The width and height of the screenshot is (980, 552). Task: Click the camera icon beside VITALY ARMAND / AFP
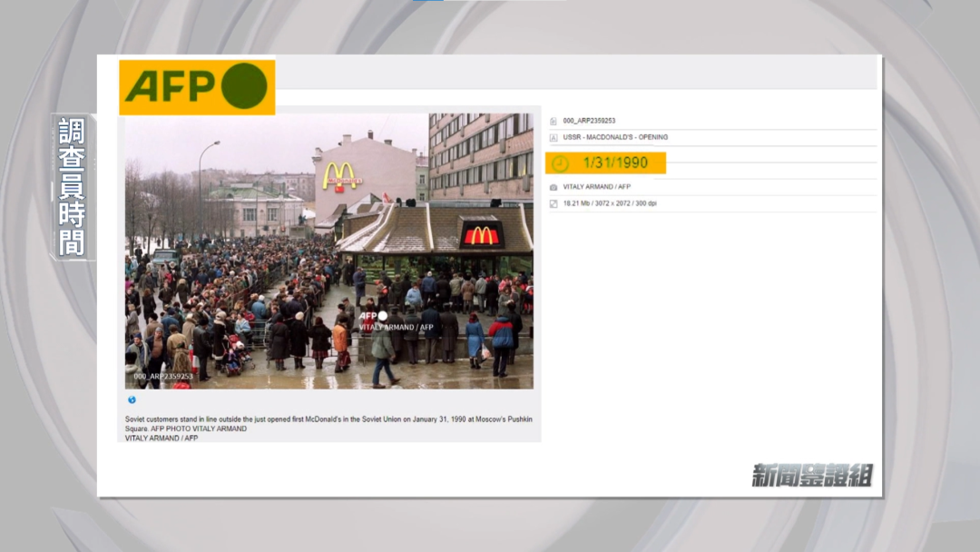pos(554,187)
